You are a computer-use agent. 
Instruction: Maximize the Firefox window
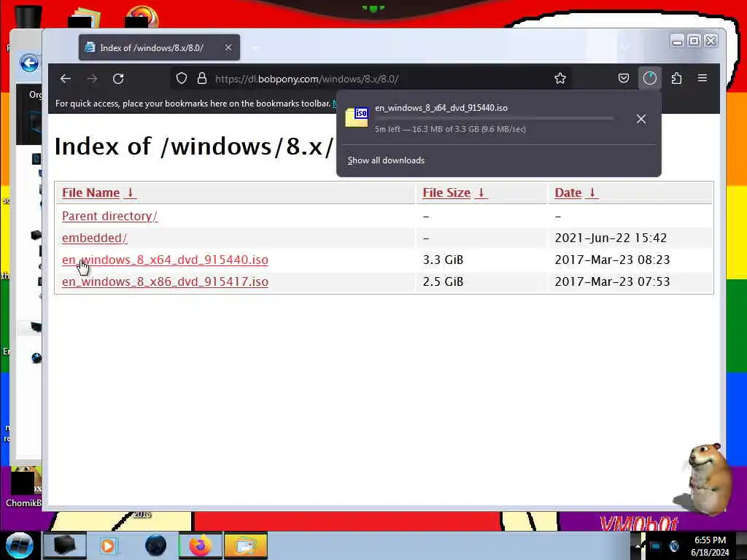click(x=694, y=42)
